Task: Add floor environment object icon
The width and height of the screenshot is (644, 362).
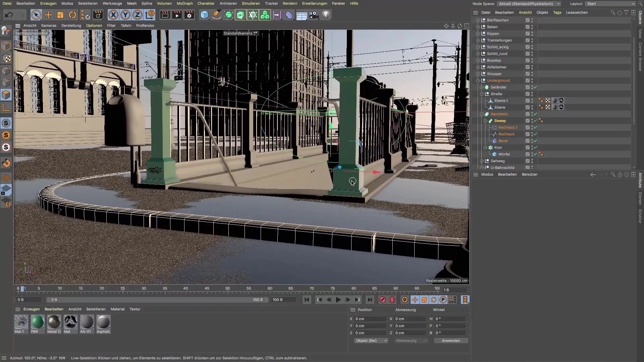Action: point(302,15)
